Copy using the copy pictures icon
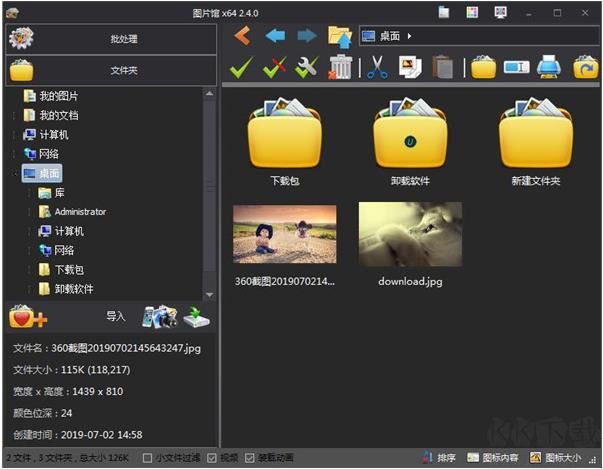Screen dimensions: 603x469 [410, 67]
